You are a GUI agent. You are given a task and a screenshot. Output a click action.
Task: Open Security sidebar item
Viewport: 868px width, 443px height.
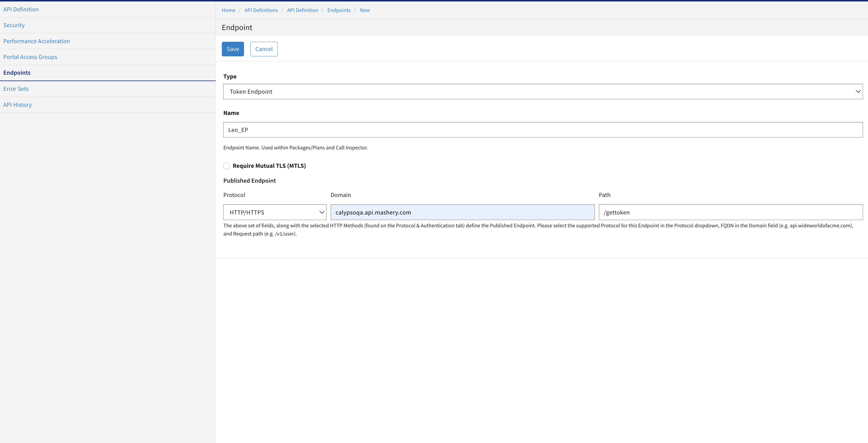[14, 25]
